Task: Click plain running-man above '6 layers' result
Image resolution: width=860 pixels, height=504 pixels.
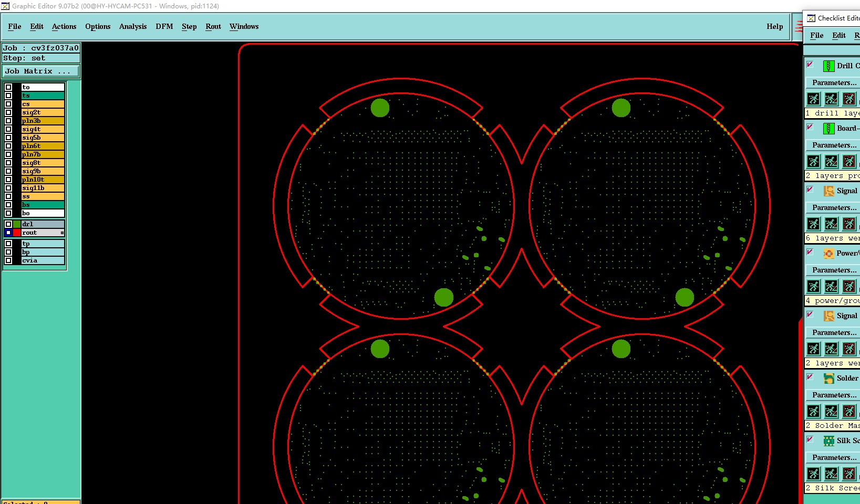Action: pyautogui.click(x=813, y=224)
